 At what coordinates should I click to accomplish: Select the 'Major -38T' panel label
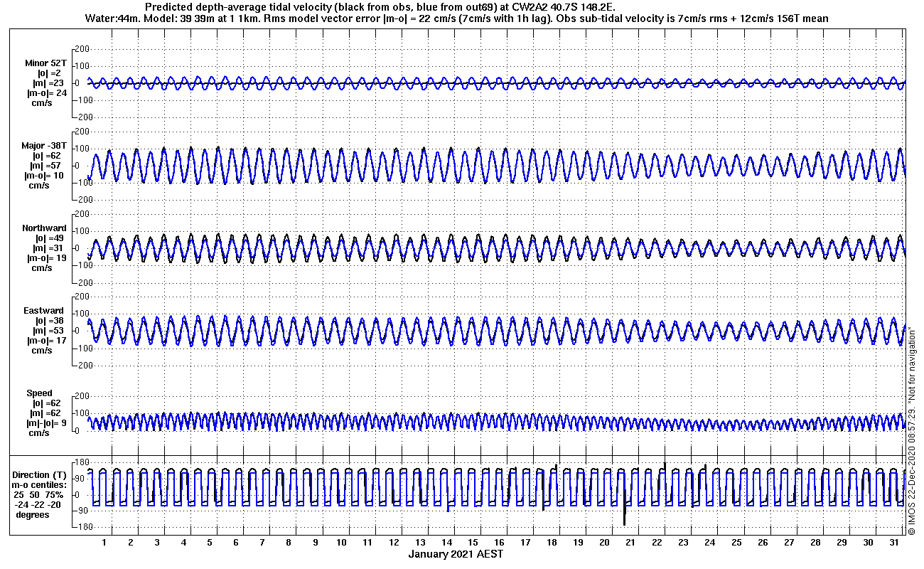[44, 146]
